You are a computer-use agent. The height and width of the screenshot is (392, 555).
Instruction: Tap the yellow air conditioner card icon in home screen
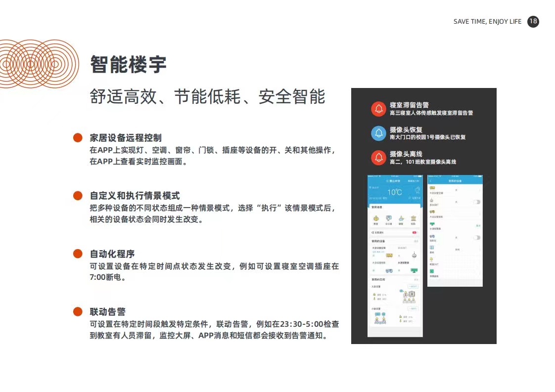pyautogui.click(x=389, y=256)
